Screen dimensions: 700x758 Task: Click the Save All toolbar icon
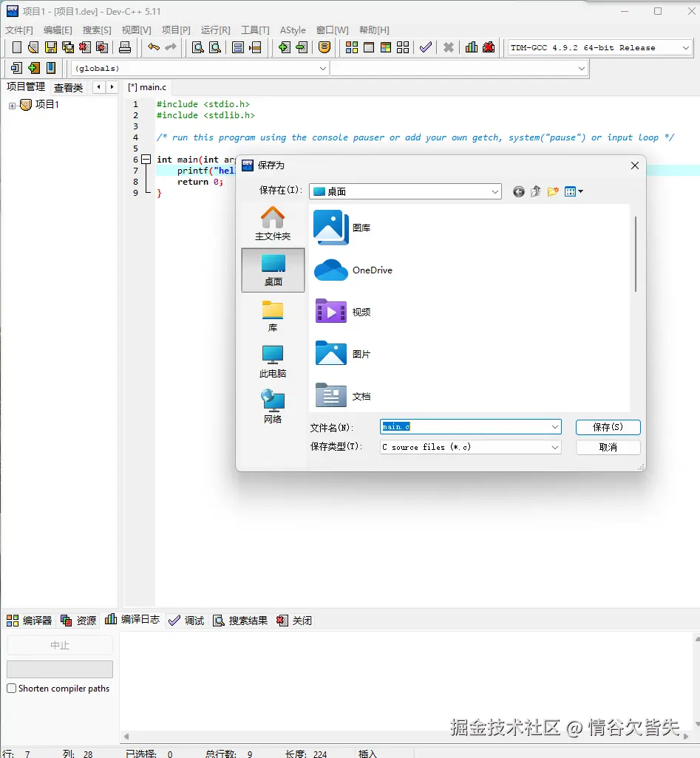pyautogui.click(x=68, y=47)
